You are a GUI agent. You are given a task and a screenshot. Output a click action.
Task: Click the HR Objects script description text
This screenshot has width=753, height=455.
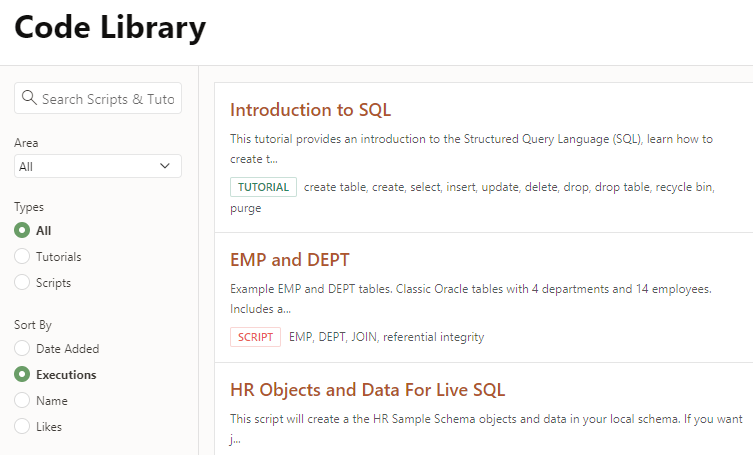486,429
